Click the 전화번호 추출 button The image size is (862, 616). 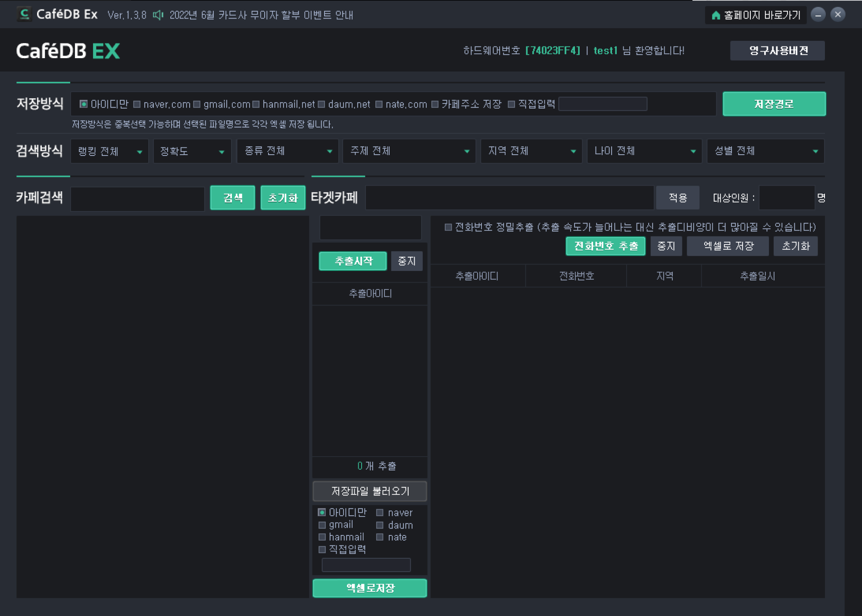click(606, 246)
